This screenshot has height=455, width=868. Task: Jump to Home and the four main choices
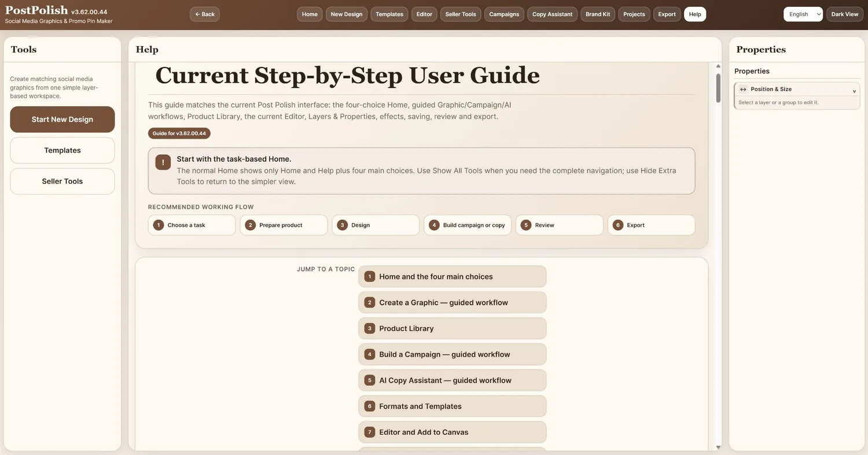coord(453,276)
